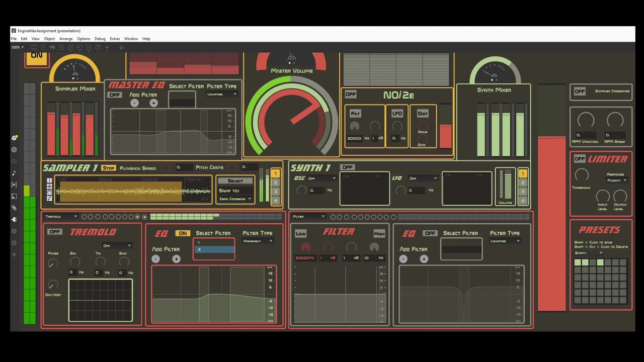Click the plus Add Filter button in Master EQ
The width and height of the screenshot is (644, 362).
pyautogui.click(x=153, y=103)
